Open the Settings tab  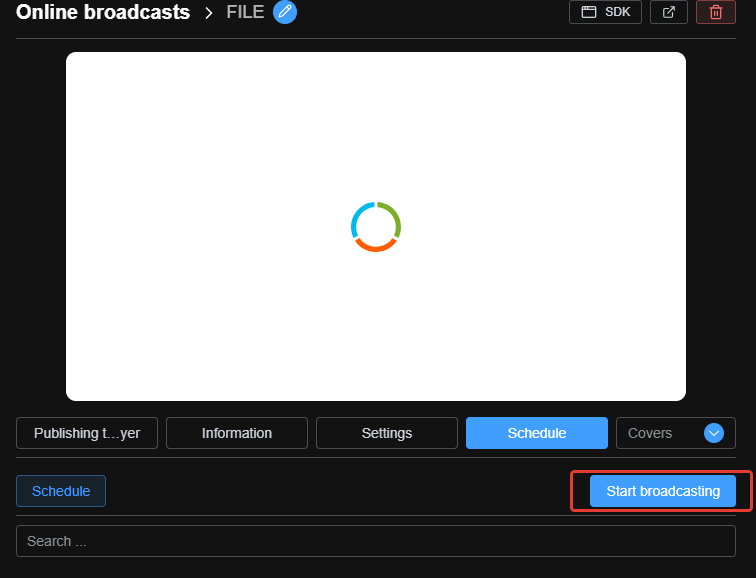coord(387,433)
